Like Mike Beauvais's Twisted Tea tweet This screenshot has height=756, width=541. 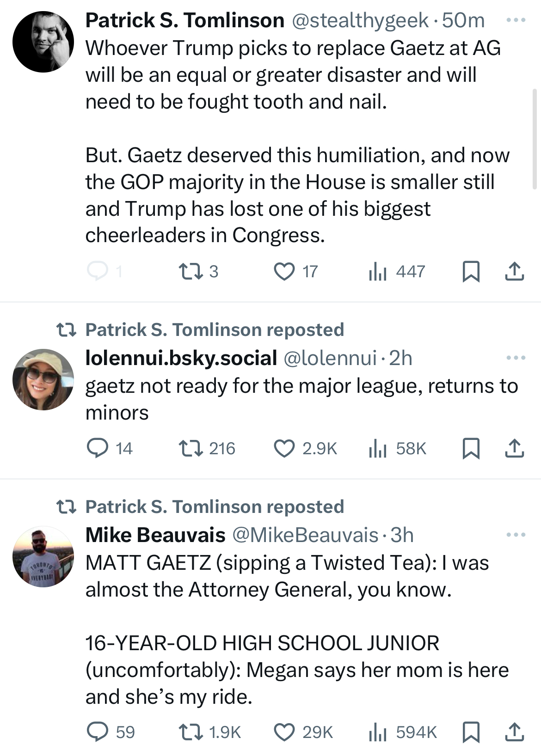[284, 732]
